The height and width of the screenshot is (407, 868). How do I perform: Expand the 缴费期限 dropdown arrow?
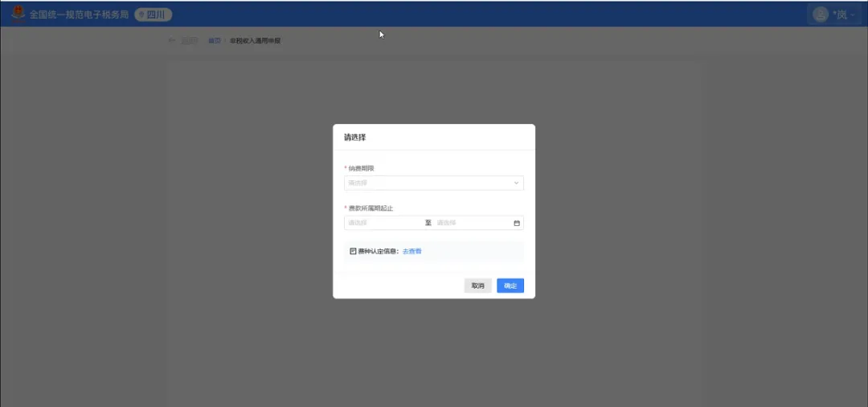pyautogui.click(x=516, y=183)
